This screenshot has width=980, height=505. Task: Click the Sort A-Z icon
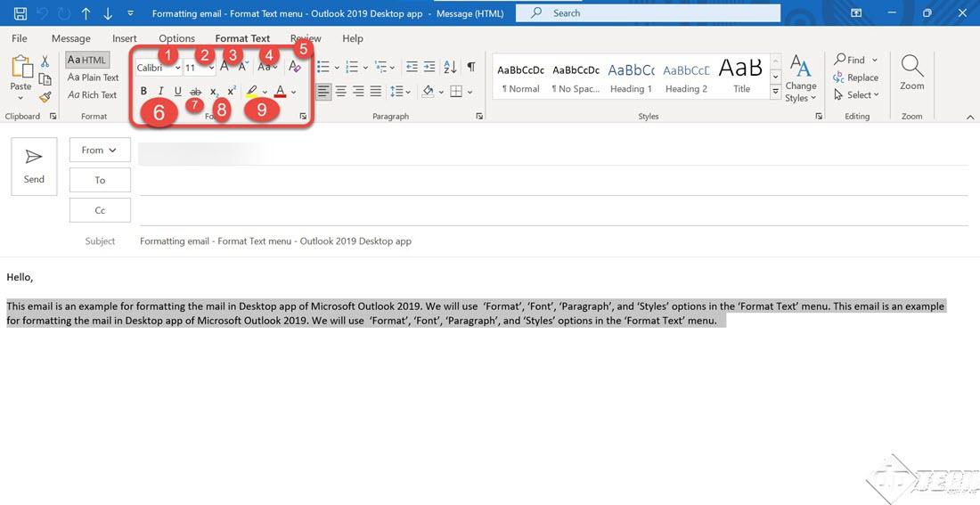coord(450,67)
